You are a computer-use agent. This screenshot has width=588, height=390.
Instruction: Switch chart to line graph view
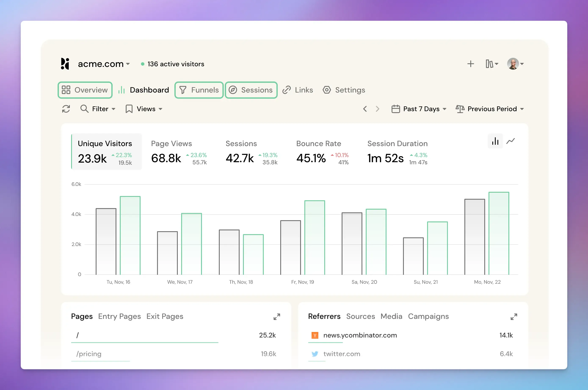click(511, 141)
